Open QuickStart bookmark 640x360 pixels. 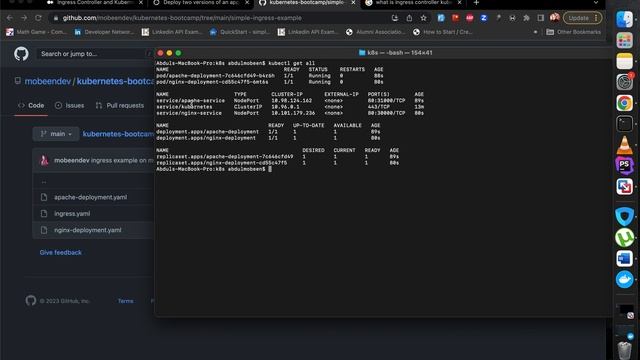click(239, 32)
